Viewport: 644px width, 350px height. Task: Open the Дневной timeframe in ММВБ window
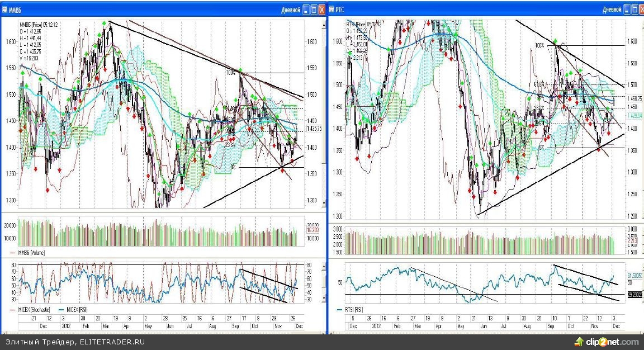pyautogui.click(x=290, y=10)
